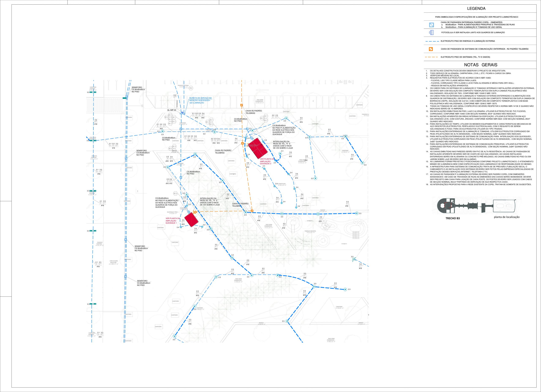Click the EN2 hexagon marker
This screenshot has height=392, width=541.
tap(191, 88)
